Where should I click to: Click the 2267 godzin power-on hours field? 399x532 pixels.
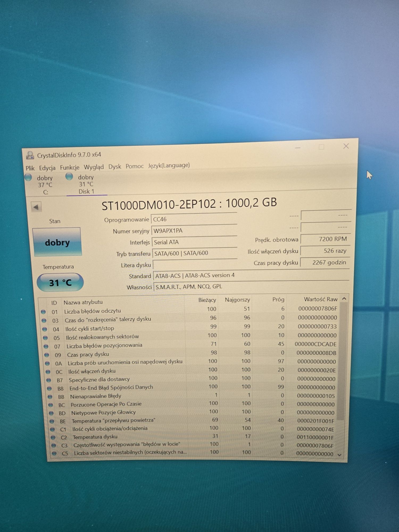tap(325, 262)
